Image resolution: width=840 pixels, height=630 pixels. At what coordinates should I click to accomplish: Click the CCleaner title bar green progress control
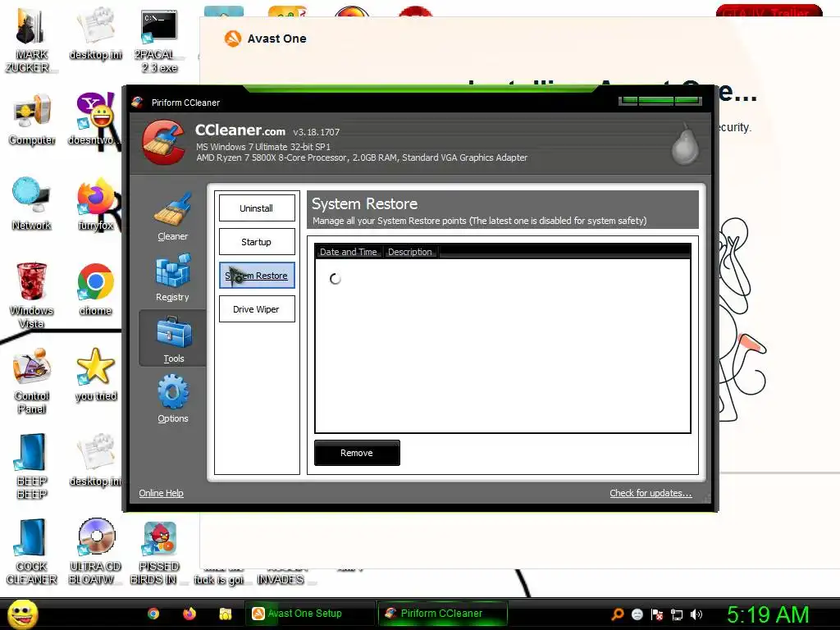click(660, 101)
